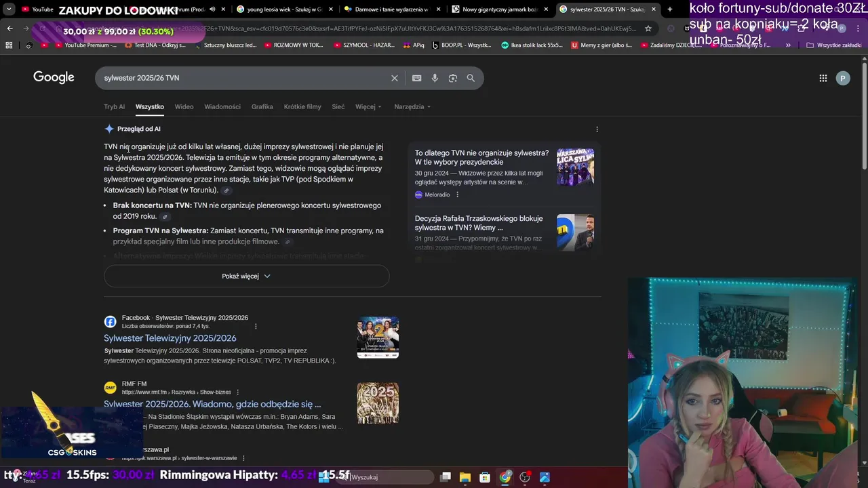Show more bookmarks via the double chevron

[788, 45]
